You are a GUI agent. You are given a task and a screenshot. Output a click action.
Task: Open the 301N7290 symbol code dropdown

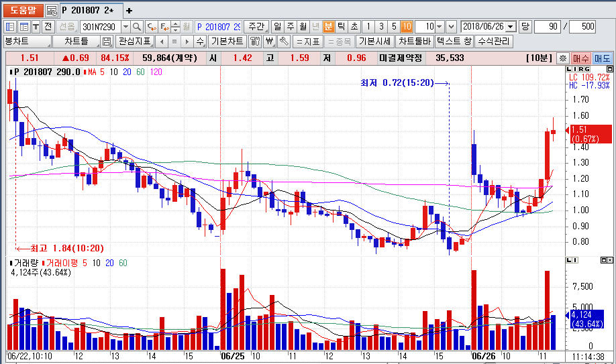point(125,27)
